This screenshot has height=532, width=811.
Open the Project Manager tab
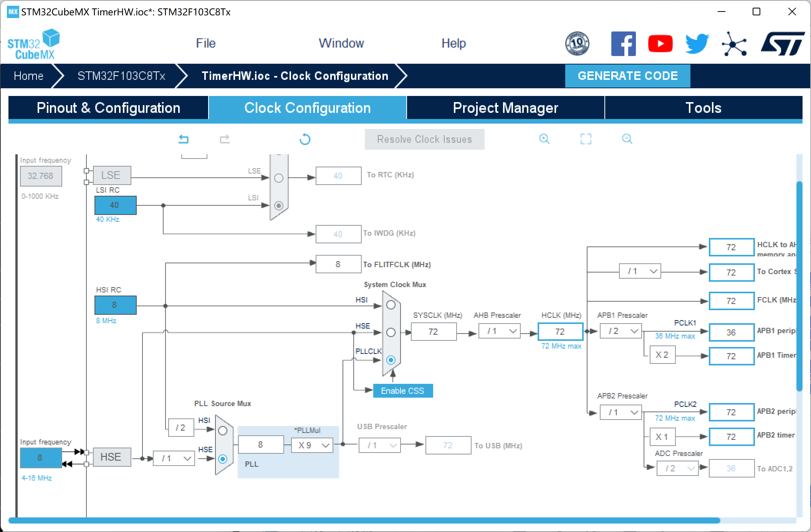point(505,108)
